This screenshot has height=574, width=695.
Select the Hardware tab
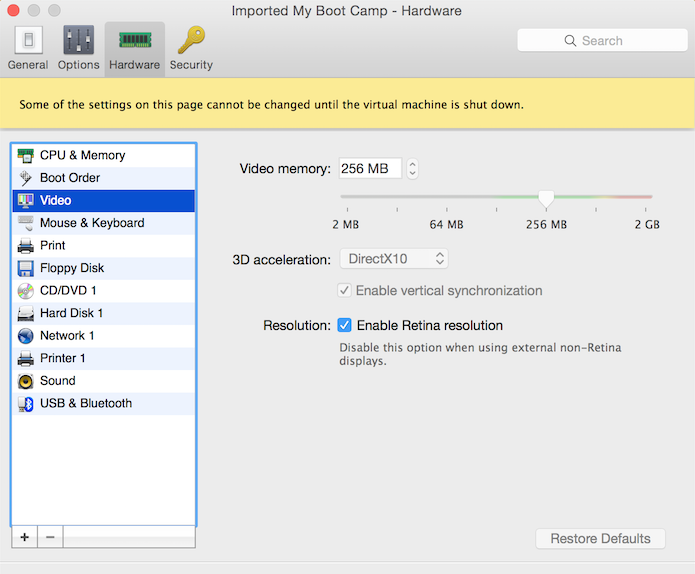(x=134, y=49)
